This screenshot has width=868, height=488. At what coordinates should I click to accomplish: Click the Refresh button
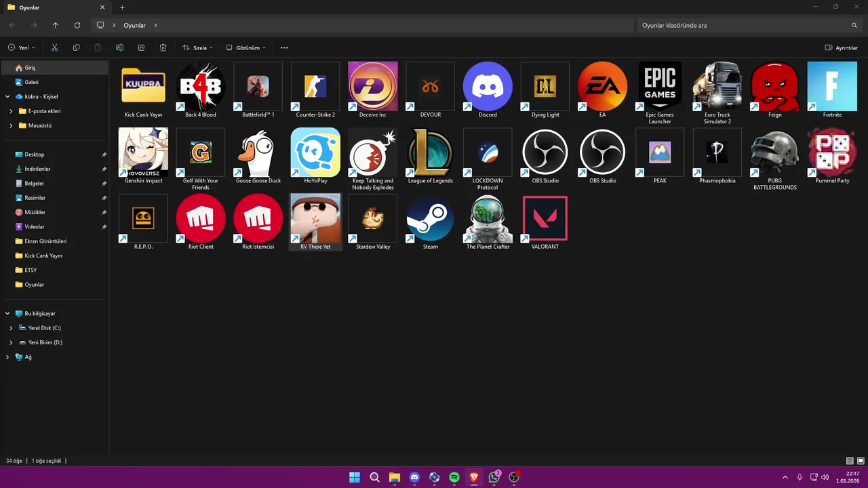[77, 25]
